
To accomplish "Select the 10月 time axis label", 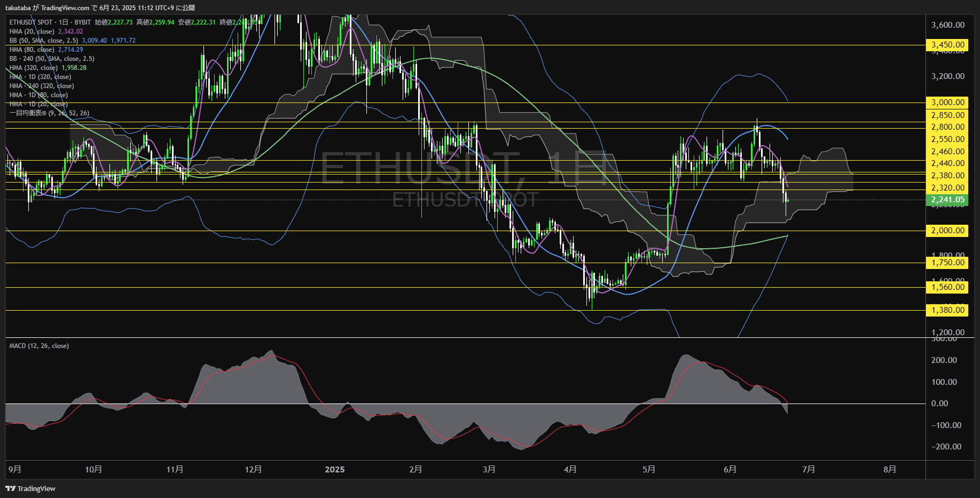I will click(x=93, y=469).
